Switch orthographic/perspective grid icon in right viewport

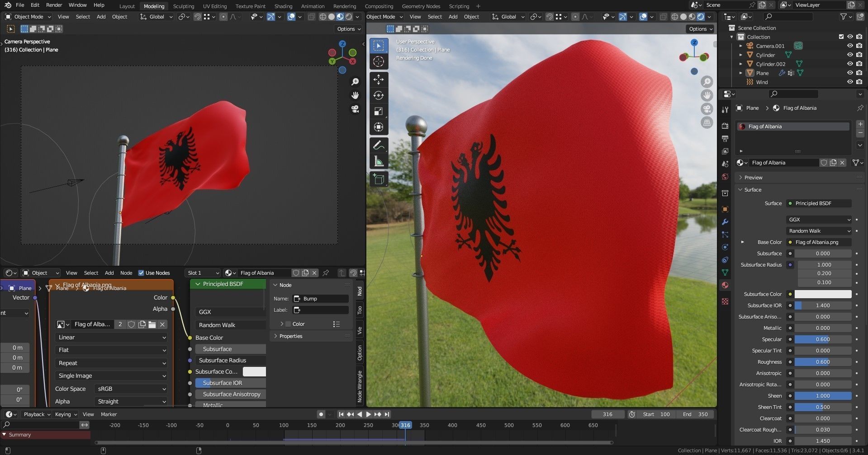point(707,122)
